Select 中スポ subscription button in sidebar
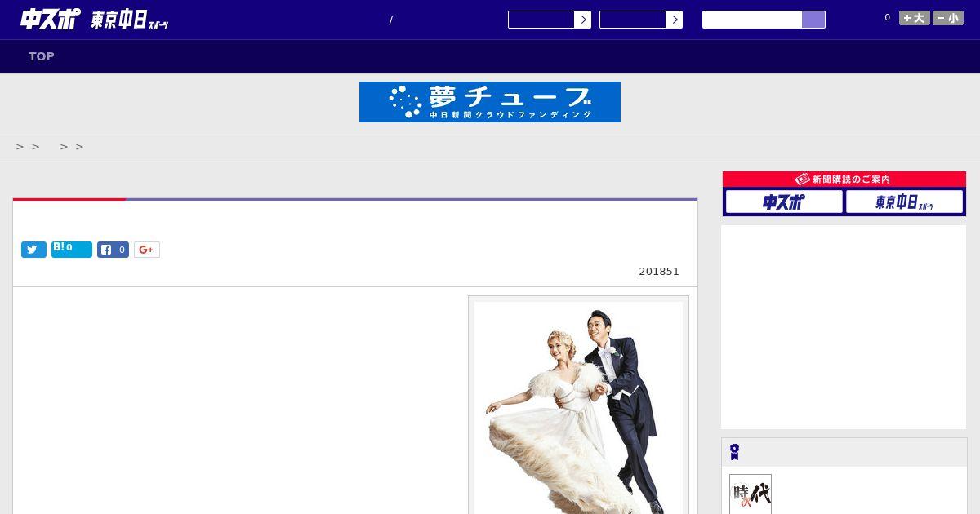 pyautogui.click(x=784, y=202)
